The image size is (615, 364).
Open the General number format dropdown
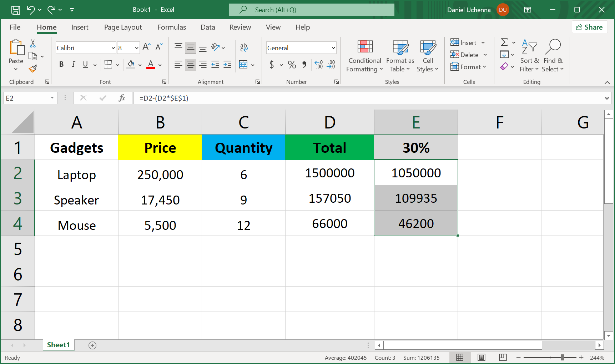click(333, 48)
